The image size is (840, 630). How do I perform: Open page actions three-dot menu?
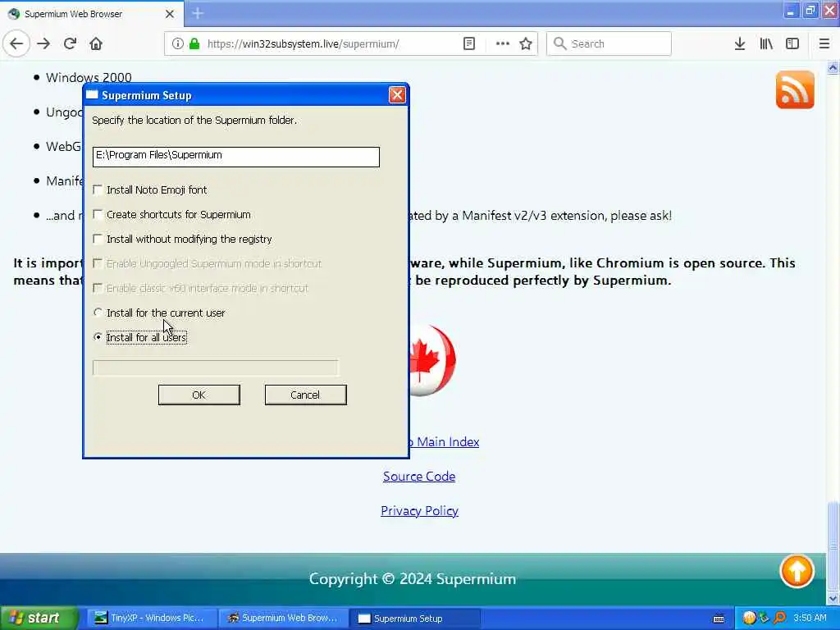coord(503,43)
